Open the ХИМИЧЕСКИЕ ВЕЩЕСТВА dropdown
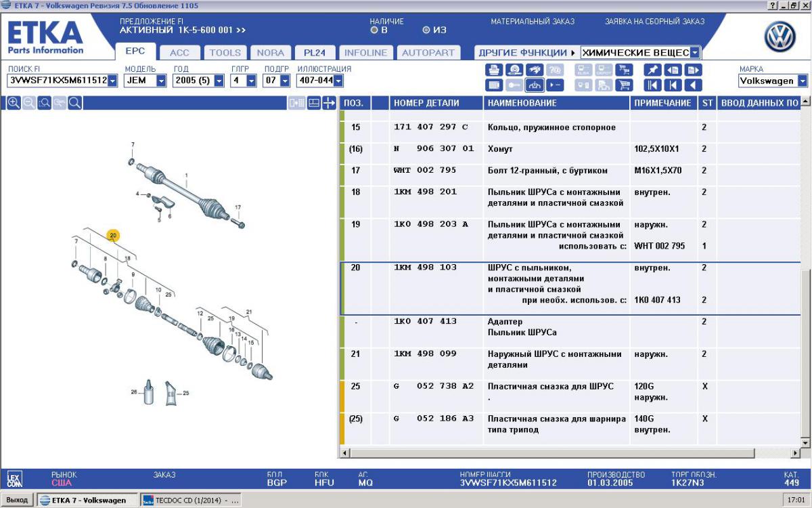Viewport: 812px width, 508px height. [x=696, y=53]
